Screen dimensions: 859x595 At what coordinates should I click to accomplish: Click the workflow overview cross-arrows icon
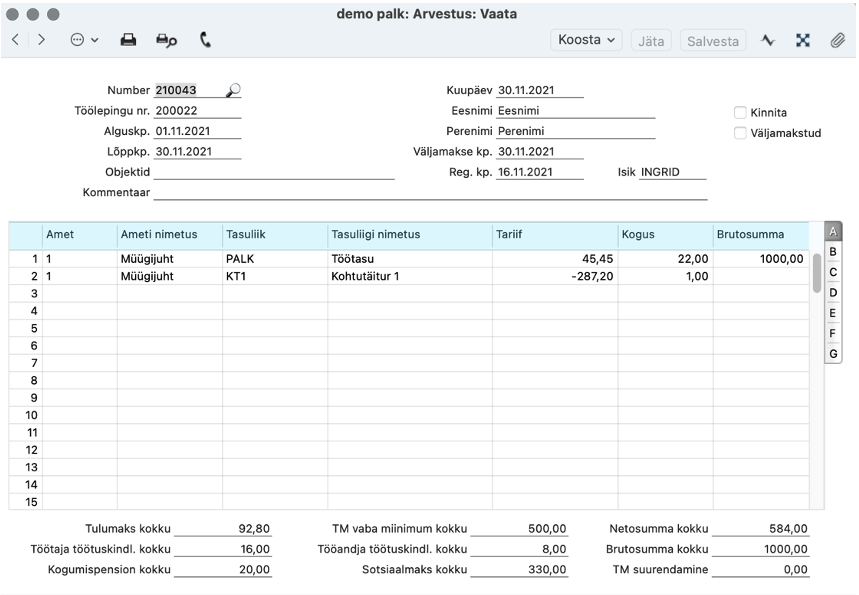pos(803,40)
